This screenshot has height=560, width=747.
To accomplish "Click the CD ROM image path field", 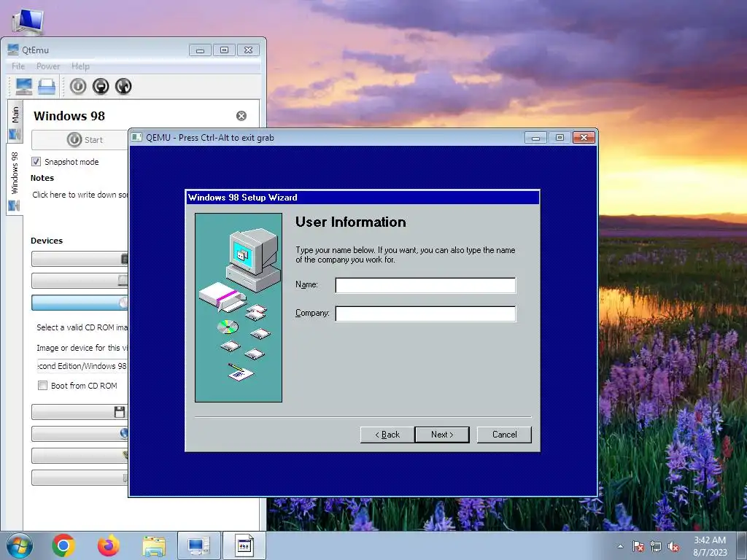I will [82, 366].
